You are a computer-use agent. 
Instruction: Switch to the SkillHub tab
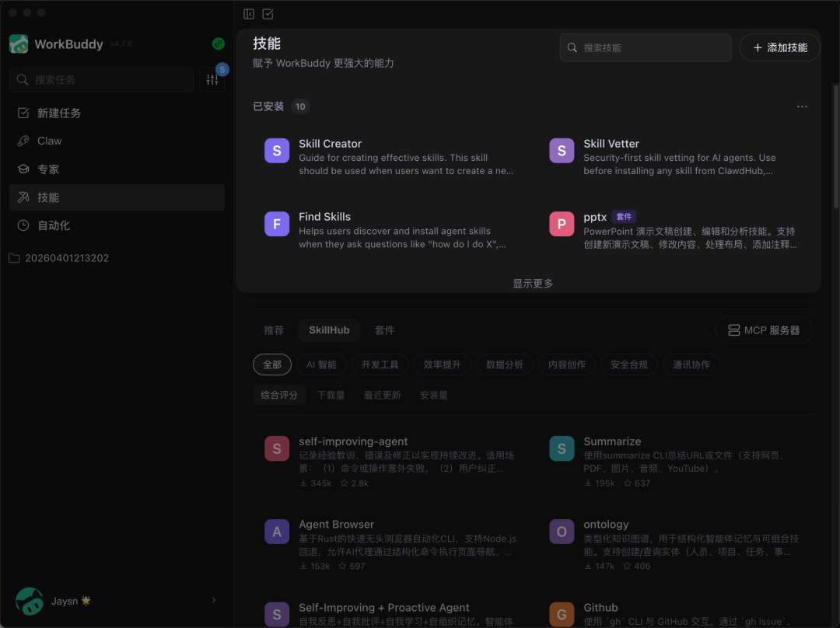point(328,330)
